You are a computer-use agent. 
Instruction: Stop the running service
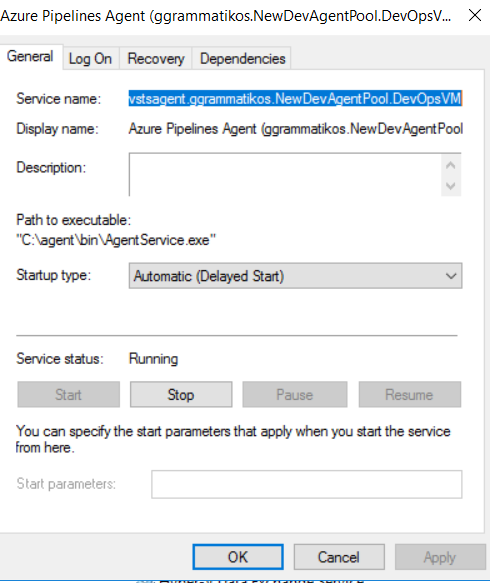coord(181,394)
